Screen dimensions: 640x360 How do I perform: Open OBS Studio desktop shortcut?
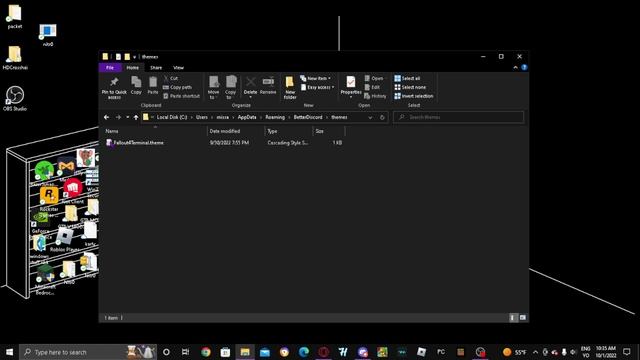tap(15, 98)
